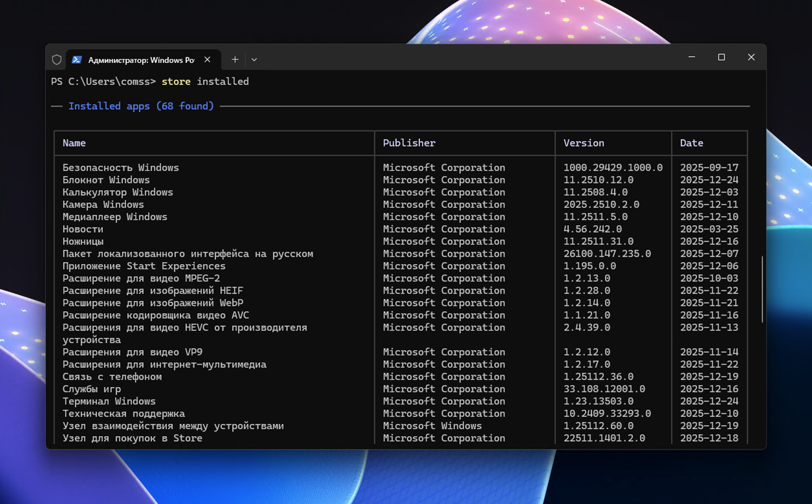Expand the new tab profile dropdown

coord(254,60)
